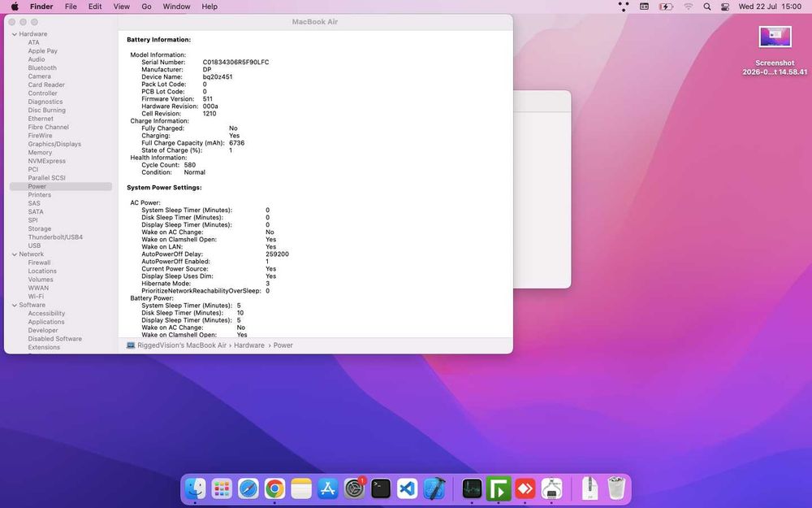Click the System Information chip icon in Dock
This screenshot has width=812, height=508.
click(551, 488)
